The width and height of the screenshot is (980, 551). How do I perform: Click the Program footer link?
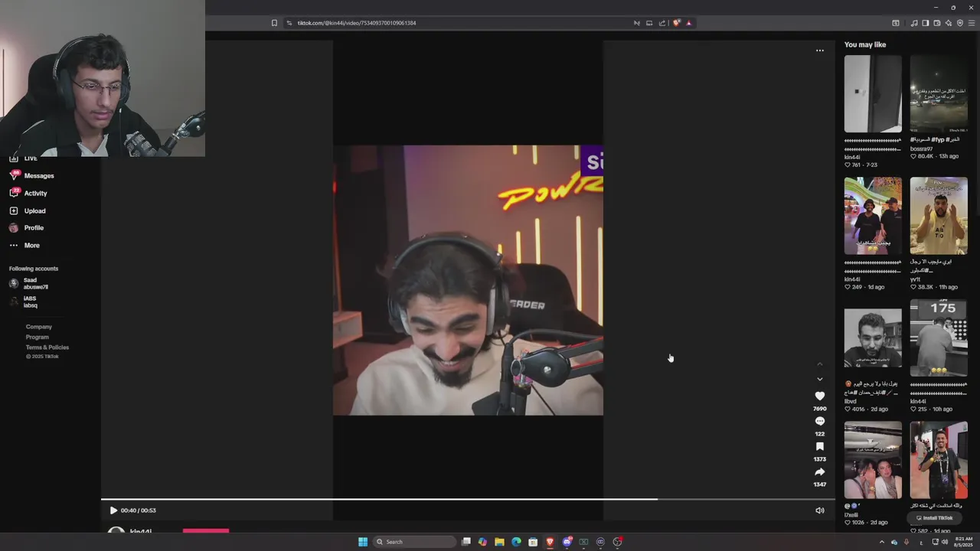tap(38, 337)
